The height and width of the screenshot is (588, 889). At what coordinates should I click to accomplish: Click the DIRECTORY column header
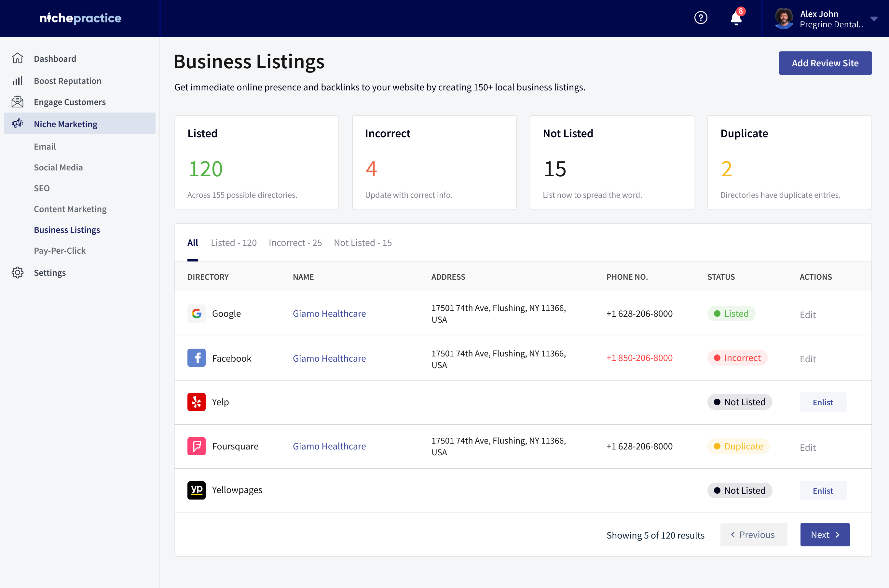tap(208, 277)
